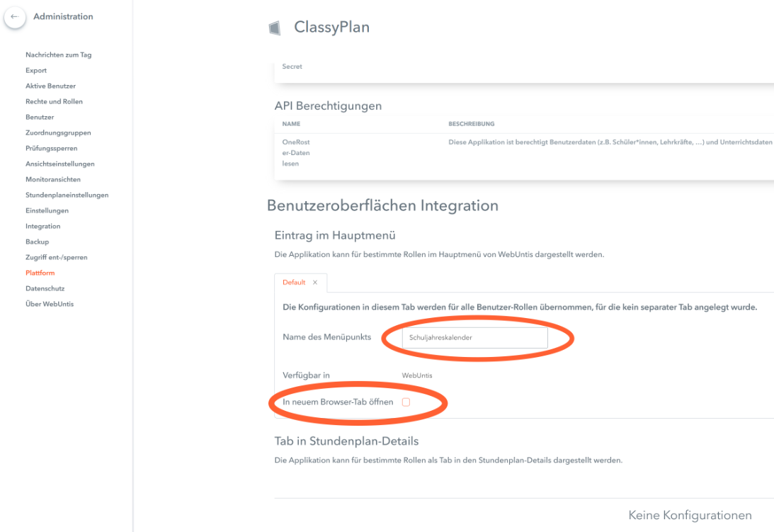This screenshot has width=774, height=532.
Task: Click the 'Benutzeroberflächen Integration' heading
Action: pos(382,205)
